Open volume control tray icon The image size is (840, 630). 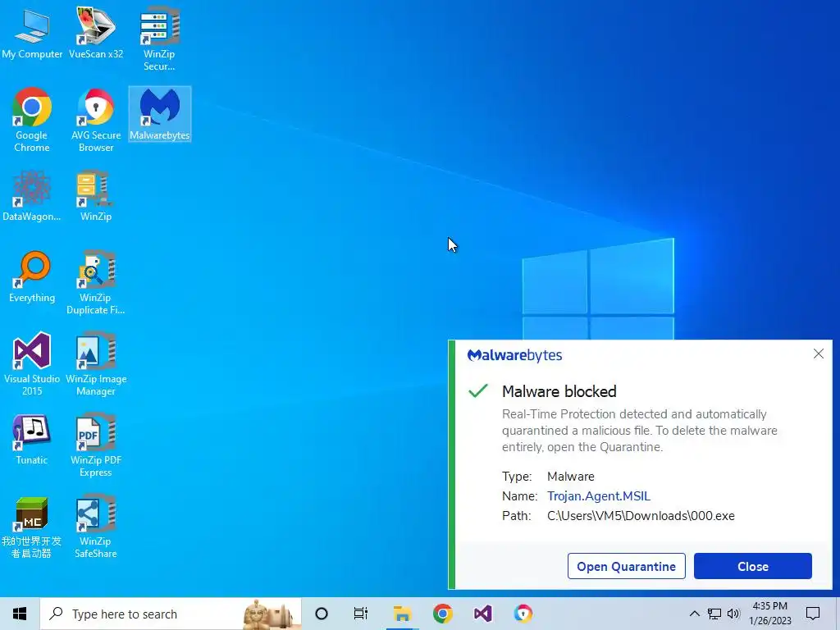(x=733, y=614)
